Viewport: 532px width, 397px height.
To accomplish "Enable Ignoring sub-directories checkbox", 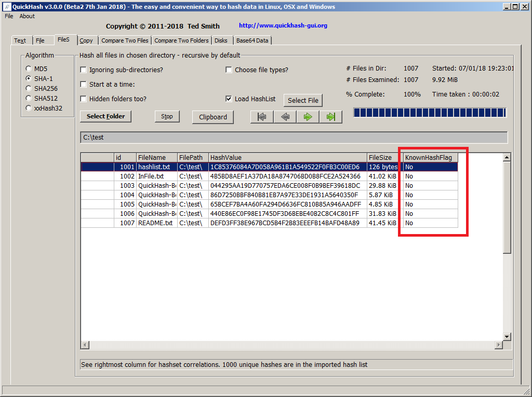I will (84, 70).
